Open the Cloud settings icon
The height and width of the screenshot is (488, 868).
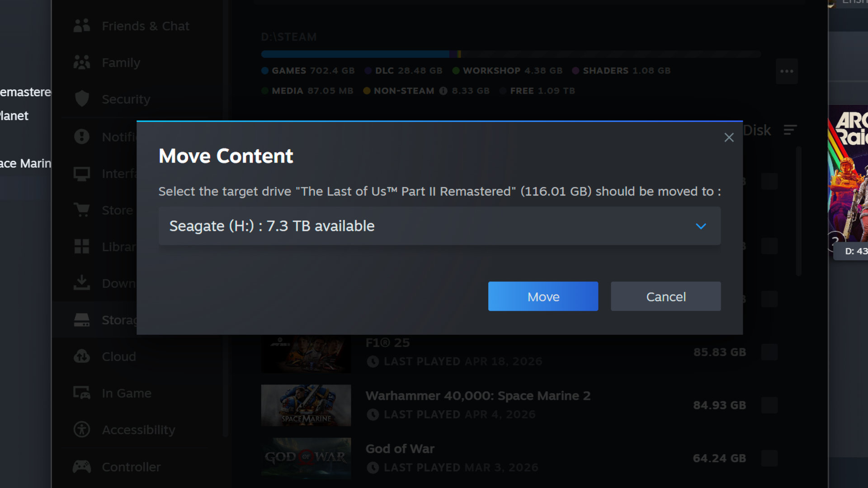[x=82, y=357]
